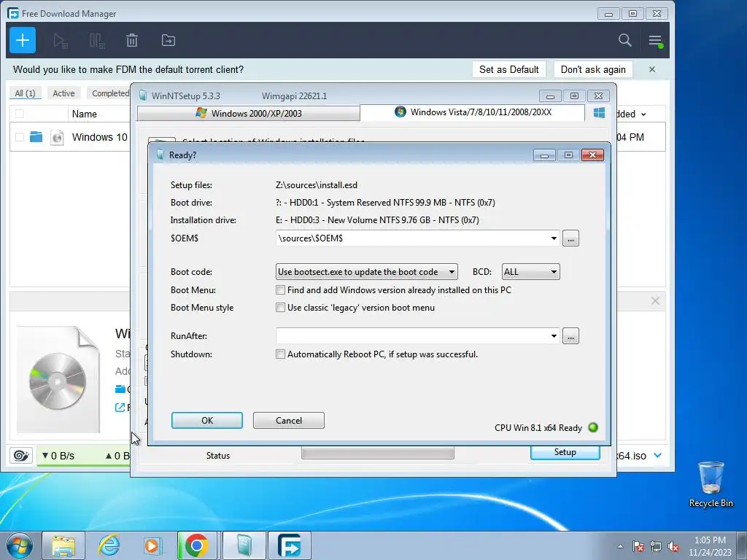Browse RunAfter file with ellipsis button
Viewport: 747px width, 560px height.
click(570, 335)
